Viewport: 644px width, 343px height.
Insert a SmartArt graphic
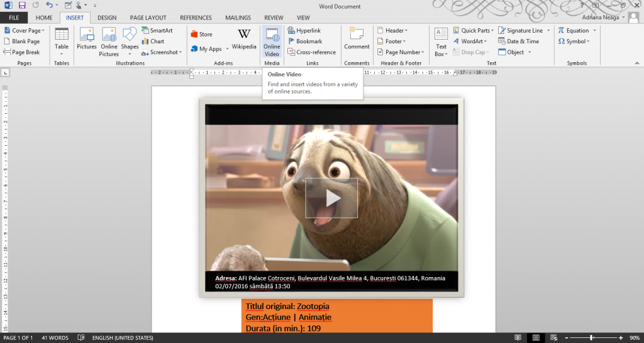157,30
